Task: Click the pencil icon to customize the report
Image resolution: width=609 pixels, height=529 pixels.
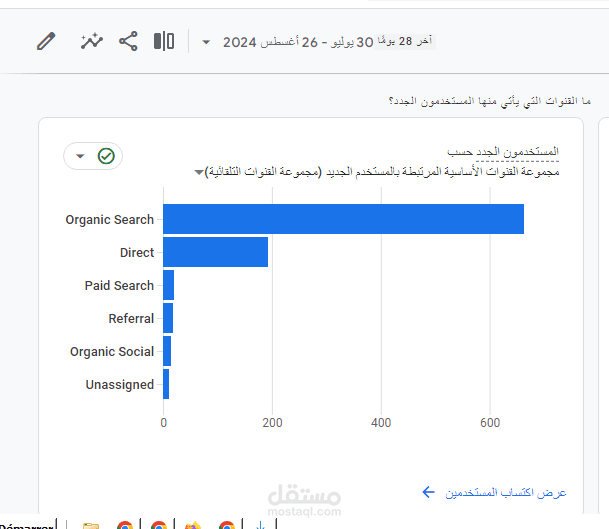Action: pos(46,41)
